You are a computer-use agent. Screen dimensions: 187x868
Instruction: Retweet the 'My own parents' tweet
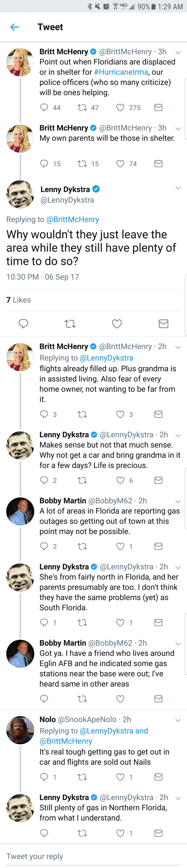[x=82, y=164]
